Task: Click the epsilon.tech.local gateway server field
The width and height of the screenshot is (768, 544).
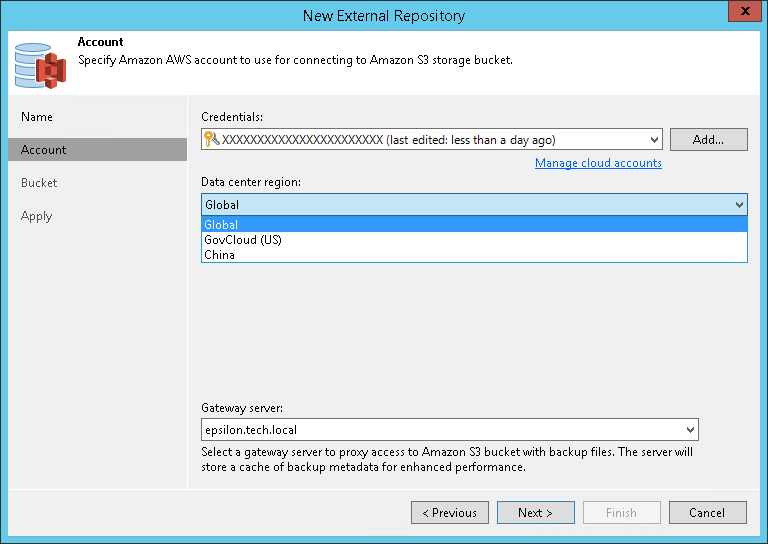Action: coord(450,430)
